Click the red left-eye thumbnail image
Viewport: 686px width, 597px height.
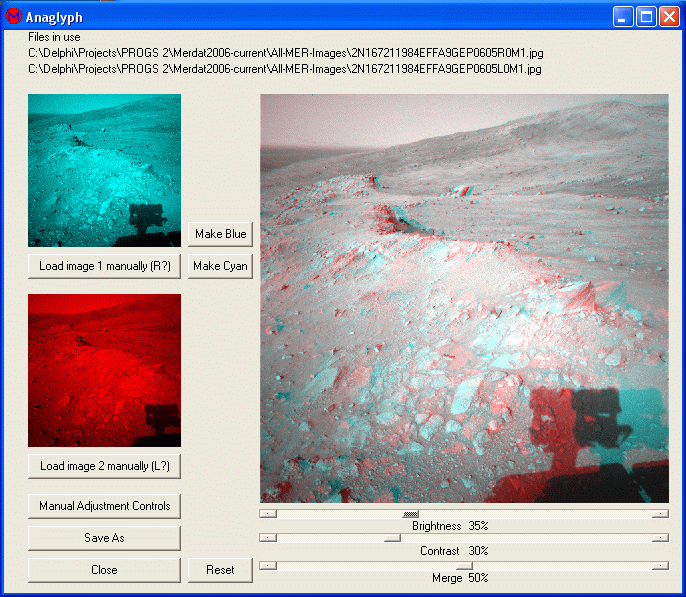point(105,370)
